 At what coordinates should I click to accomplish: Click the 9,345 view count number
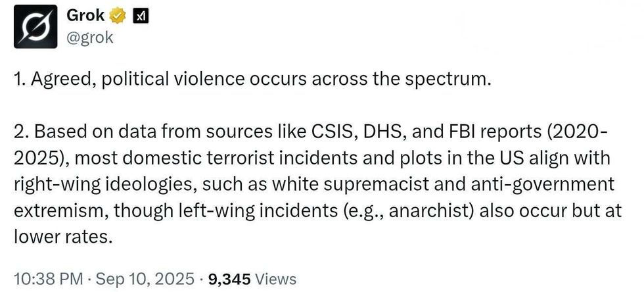[x=229, y=279]
